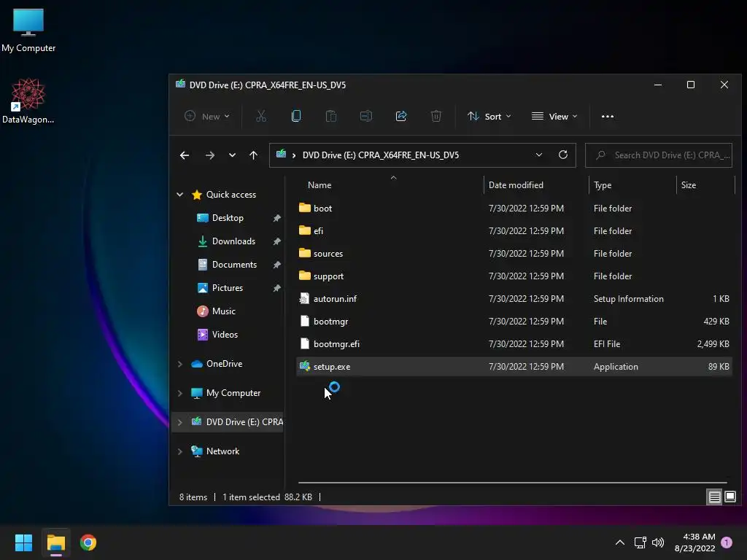
Task: Go up one folder level arrow
Action: pos(253,155)
